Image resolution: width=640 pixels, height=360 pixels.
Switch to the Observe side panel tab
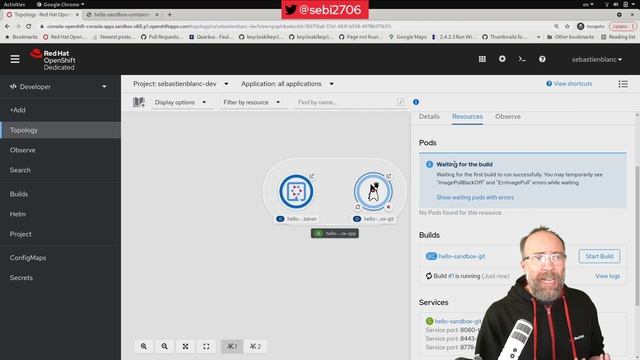click(508, 117)
